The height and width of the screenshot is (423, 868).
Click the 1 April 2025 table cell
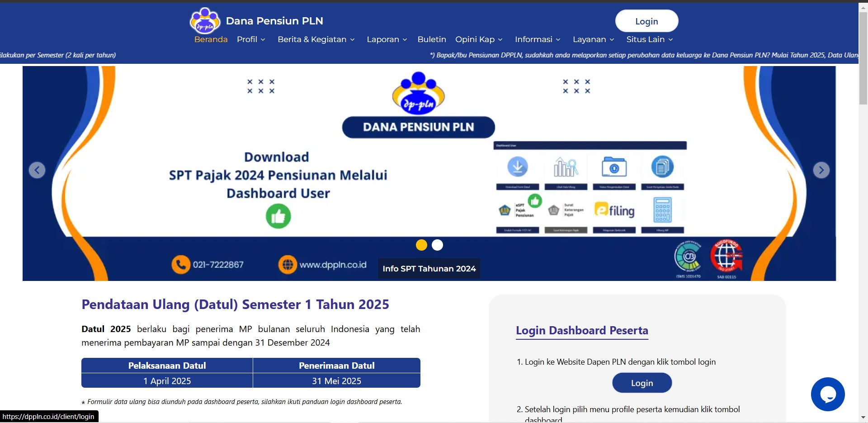(x=167, y=381)
